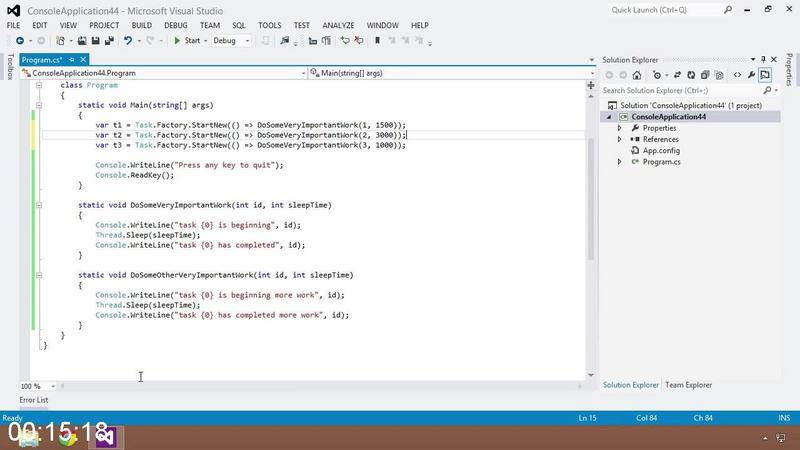This screenshot has width=800, height=450.
Task: Open the Start button dropdown arrow
Action: point(206,41)
